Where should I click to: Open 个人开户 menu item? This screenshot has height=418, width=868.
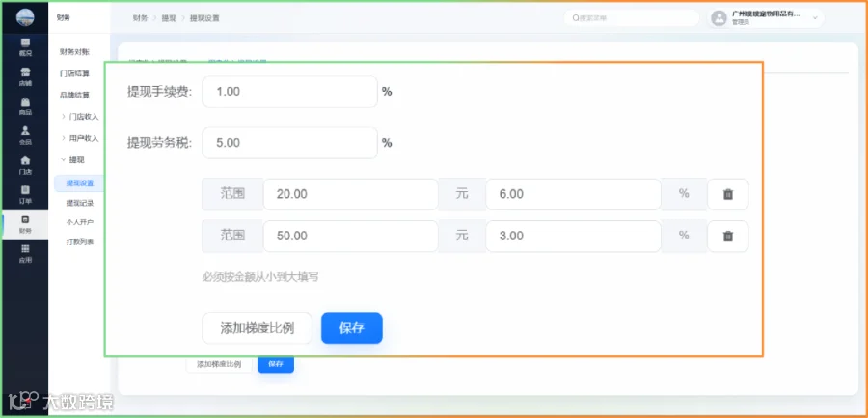[80, 222]
